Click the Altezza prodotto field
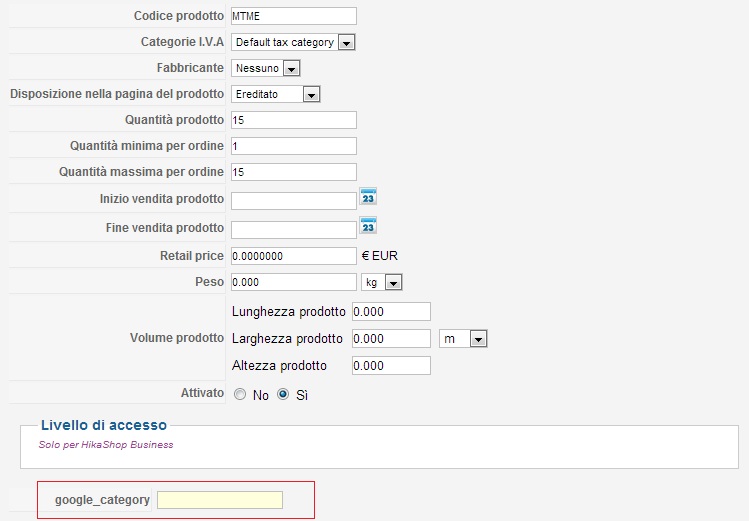 [x=390, y=365]
